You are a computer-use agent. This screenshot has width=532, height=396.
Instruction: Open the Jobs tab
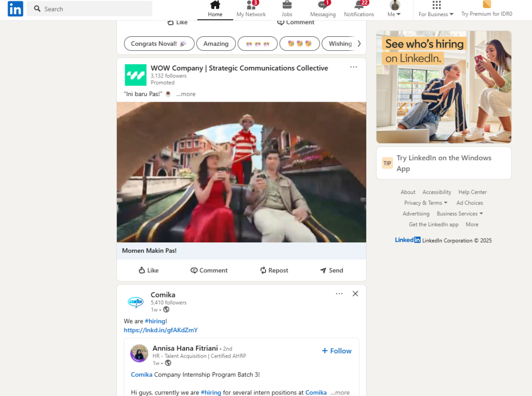287,9
